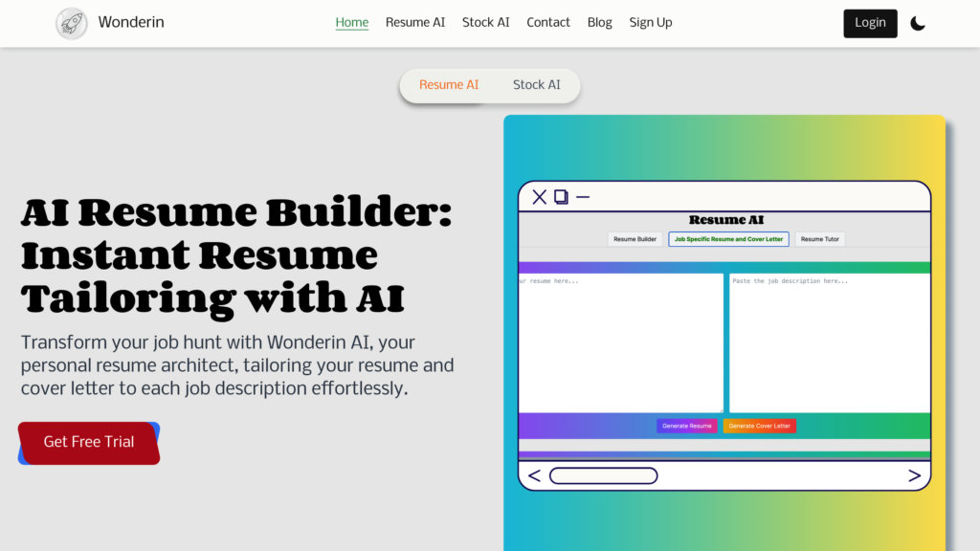Viewport: 980px width, 551px height.
Task: Click the X icon in the mockup window
Action: tap(539, 197)
